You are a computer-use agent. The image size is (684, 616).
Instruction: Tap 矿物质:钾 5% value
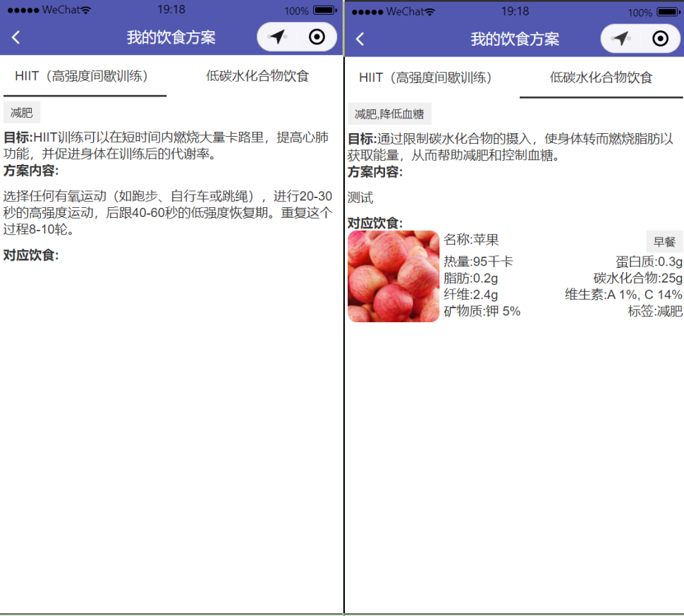point(482,312)
